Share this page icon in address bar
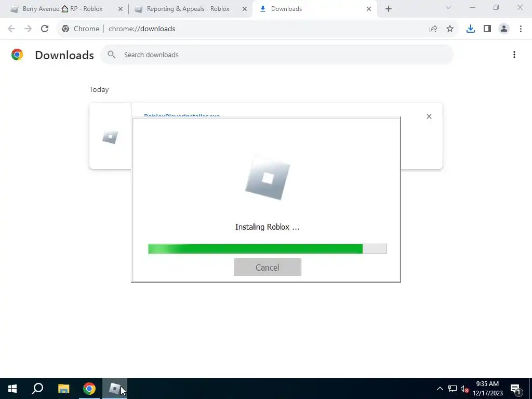This screenshot has width=532, height=399. pos(433,29)
